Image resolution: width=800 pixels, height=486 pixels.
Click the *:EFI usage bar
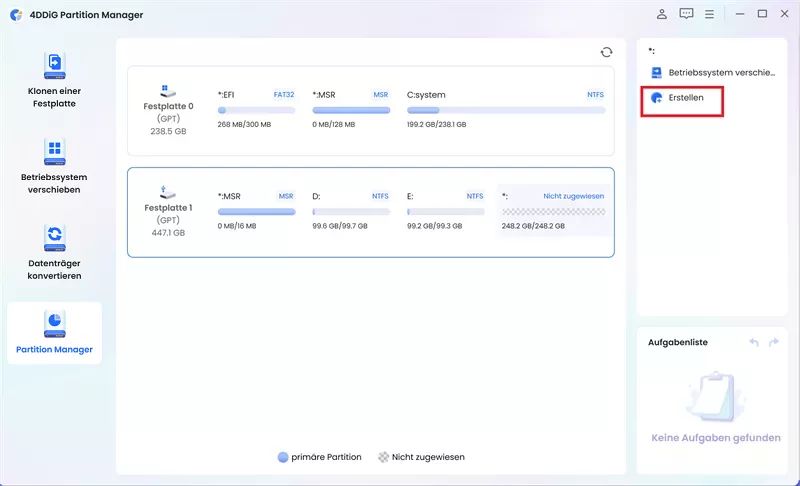pos(256,110)
